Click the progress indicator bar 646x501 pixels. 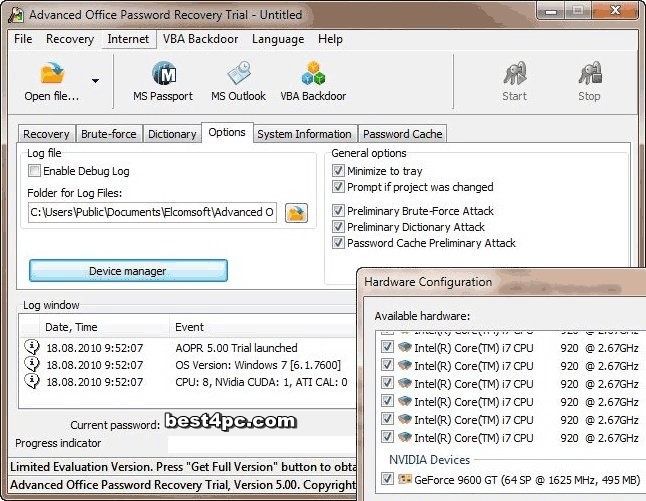pos(262,443)
